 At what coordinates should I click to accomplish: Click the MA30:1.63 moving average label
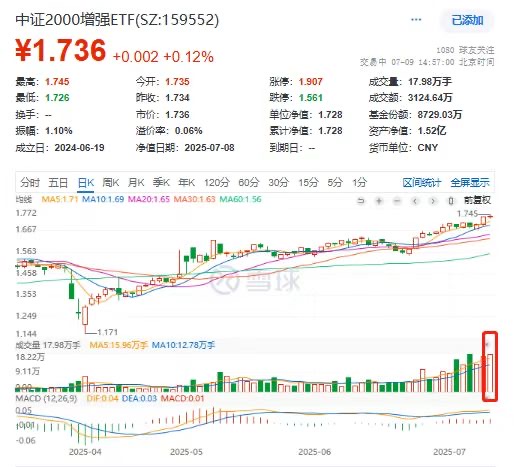pos(195,200)
